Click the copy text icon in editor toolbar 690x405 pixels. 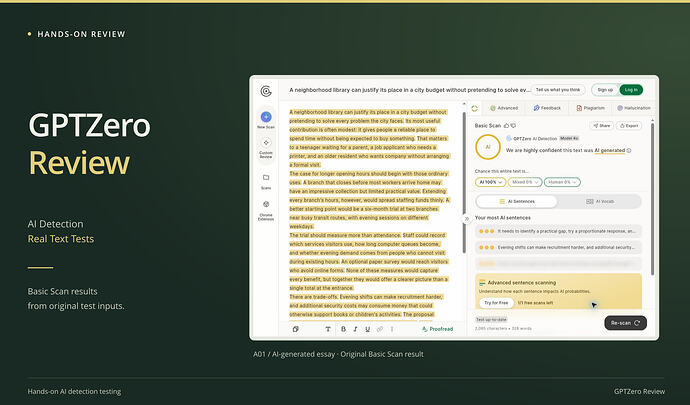(x=296, y=329)
